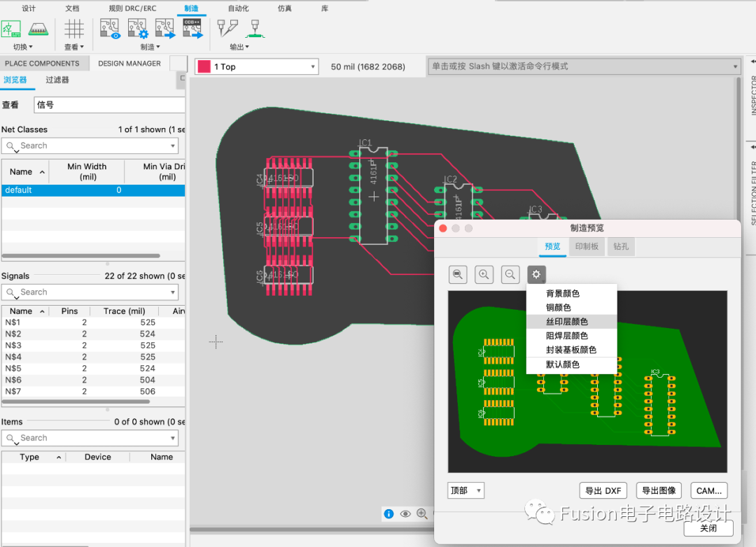Viewport: 756px width, 547px height.
Task: Click Net Classes search magnifier icon
Action: click(x=11, y=146)
